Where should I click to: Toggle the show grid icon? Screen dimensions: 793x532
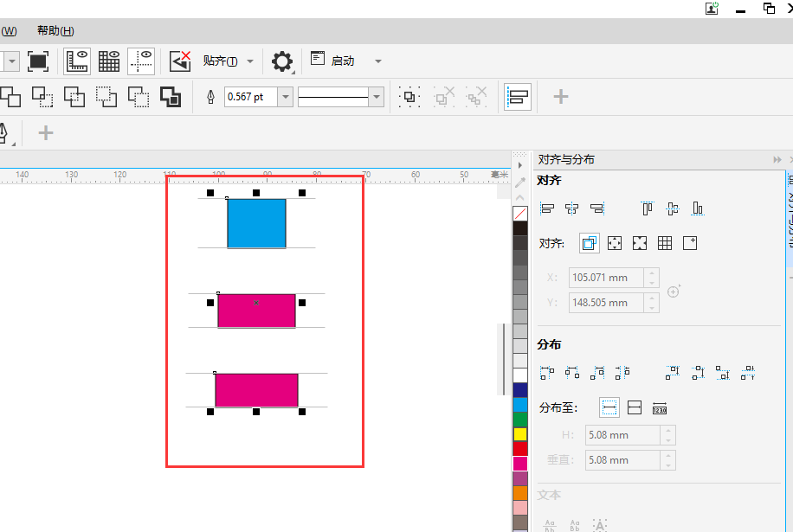click(x=109, y=61)
